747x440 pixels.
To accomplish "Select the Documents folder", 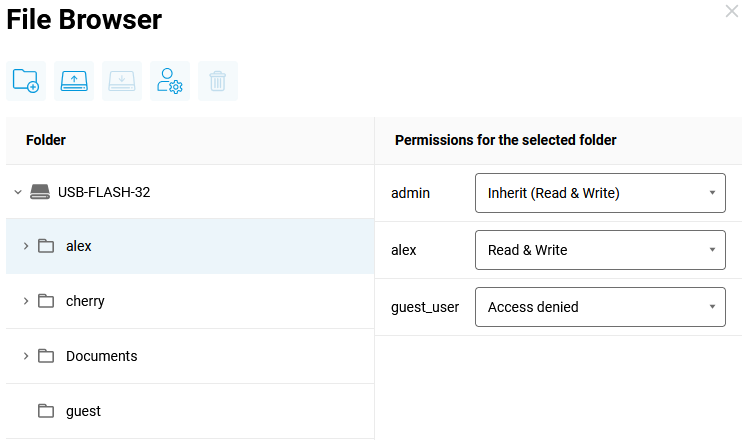I will (101, 356).
